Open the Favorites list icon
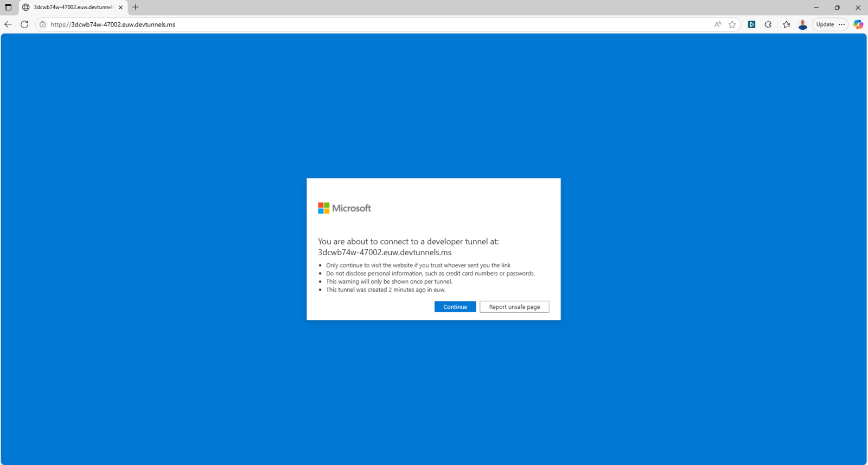Image resolution: width=868 pixels, height=465 pixels. (x=786, y=24)
